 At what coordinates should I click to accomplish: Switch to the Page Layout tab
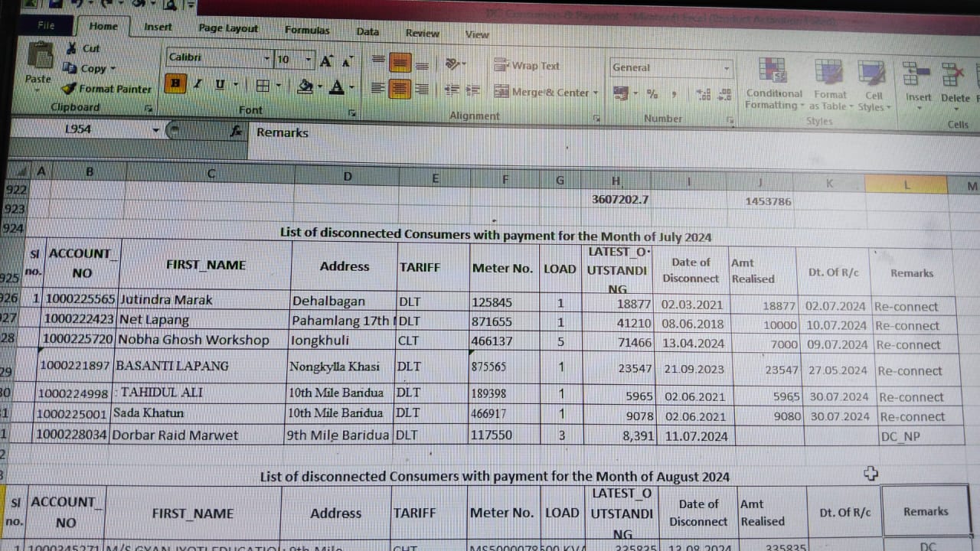[x=228, y=28]
